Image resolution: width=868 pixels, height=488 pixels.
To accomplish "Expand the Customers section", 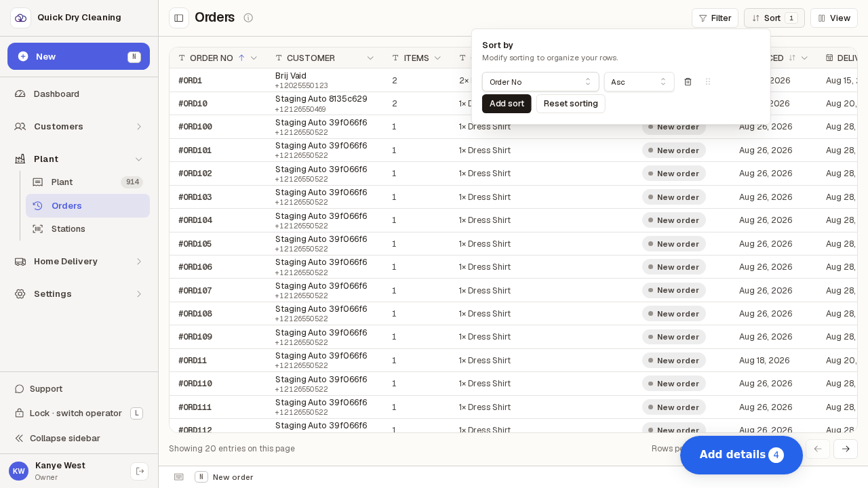I will 79,126.
